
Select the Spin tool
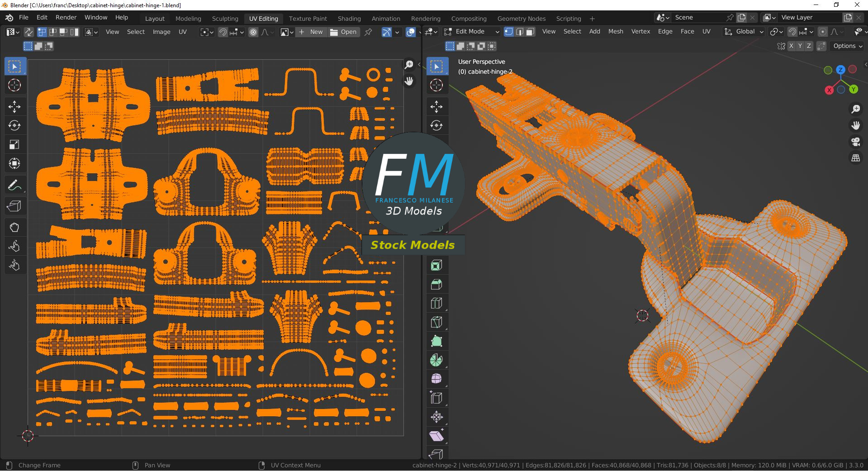point(436,360)
